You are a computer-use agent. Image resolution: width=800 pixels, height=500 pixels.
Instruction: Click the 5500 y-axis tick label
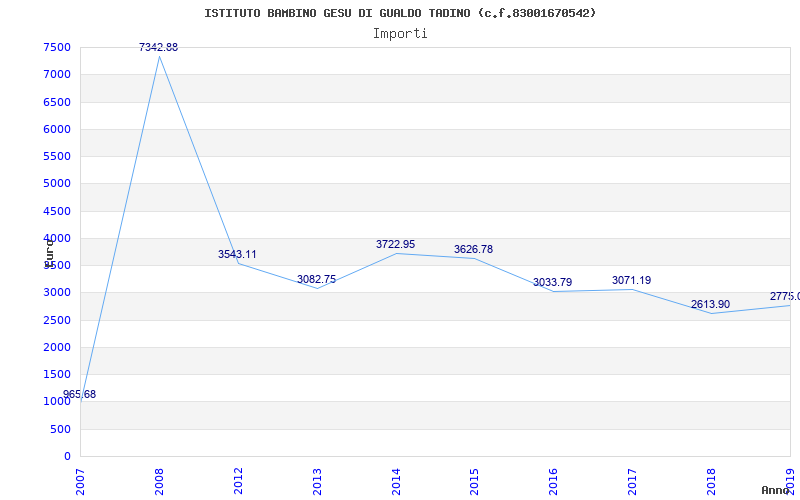pos(57,156)
